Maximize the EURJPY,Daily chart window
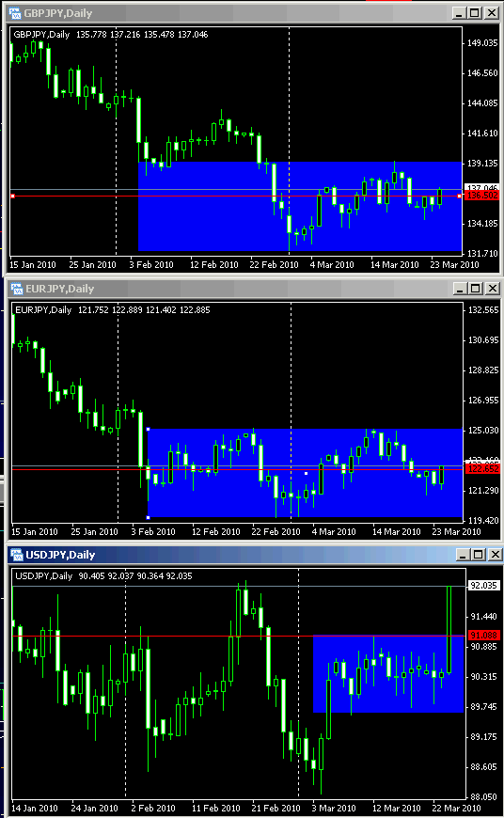This screenshot has width=504, height=818. (475, 288)
